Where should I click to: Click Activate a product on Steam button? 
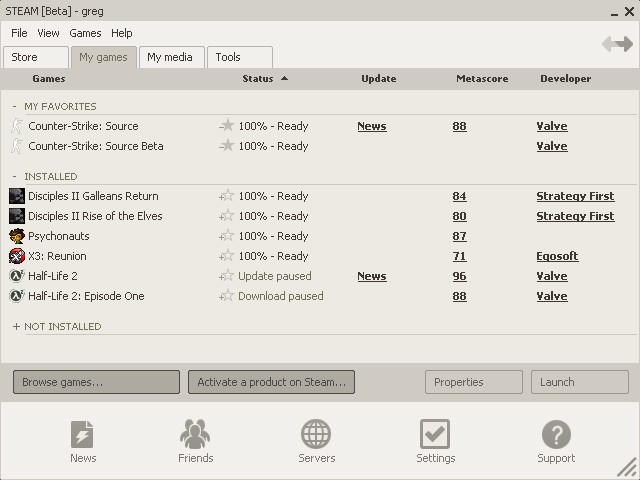tap(271, 382)
